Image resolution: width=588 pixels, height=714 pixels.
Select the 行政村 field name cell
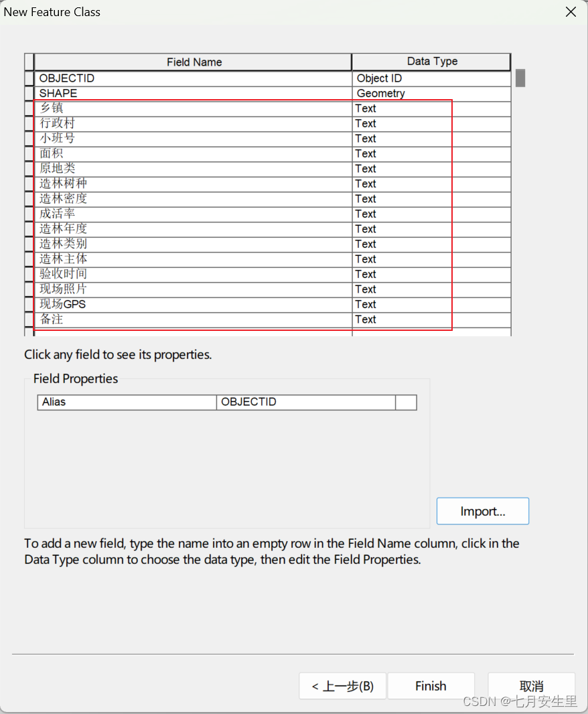[x=193, y=123]
